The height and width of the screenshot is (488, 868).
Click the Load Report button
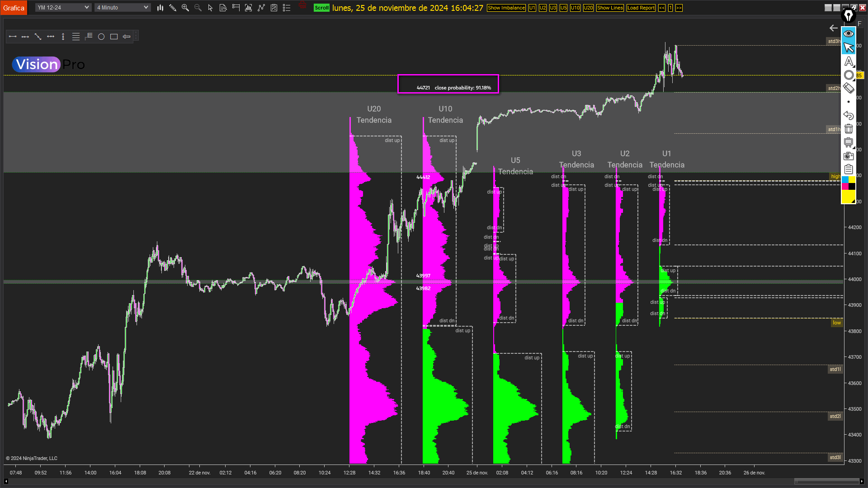pos(641,8)
